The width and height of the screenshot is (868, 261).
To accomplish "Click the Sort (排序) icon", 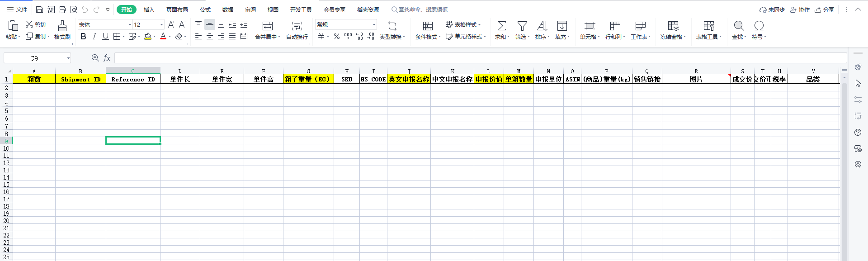I will [x=542, y=26].
